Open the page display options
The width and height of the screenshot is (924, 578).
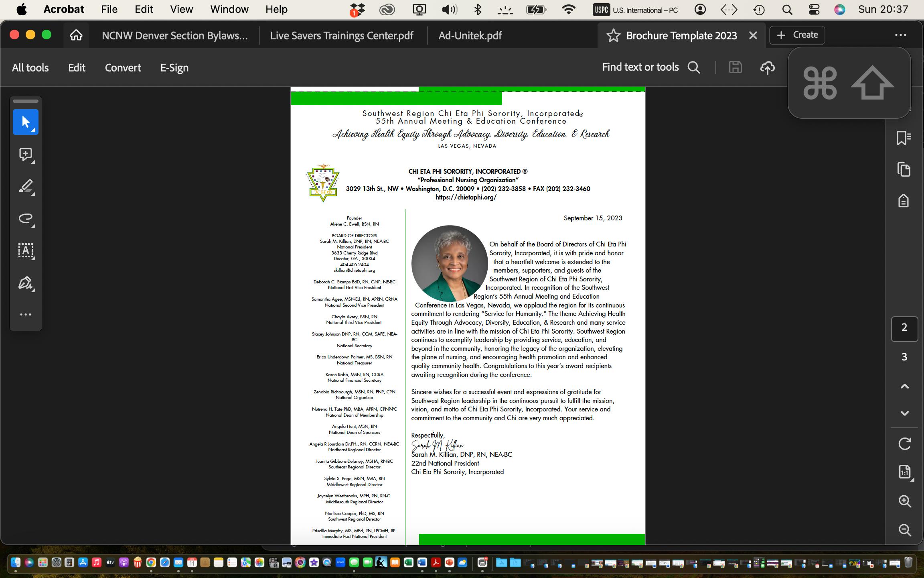(904, 472)
